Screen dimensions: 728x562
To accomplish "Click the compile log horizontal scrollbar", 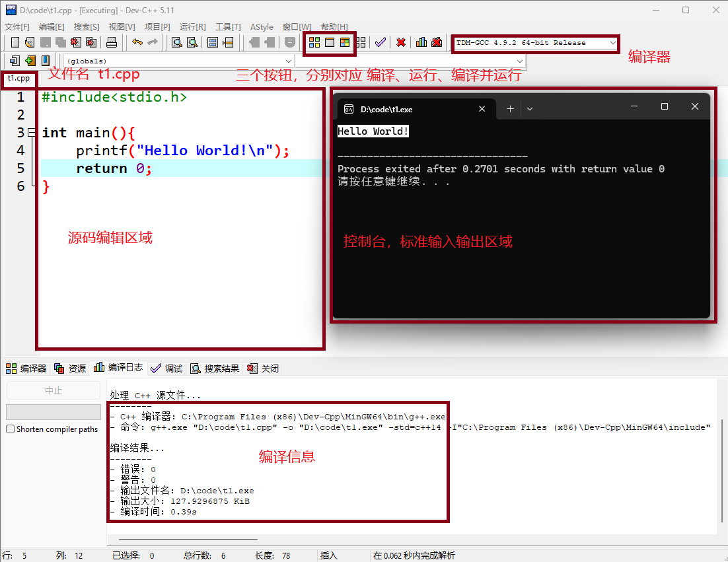I will pyautogui.click(x=188, y=540).
